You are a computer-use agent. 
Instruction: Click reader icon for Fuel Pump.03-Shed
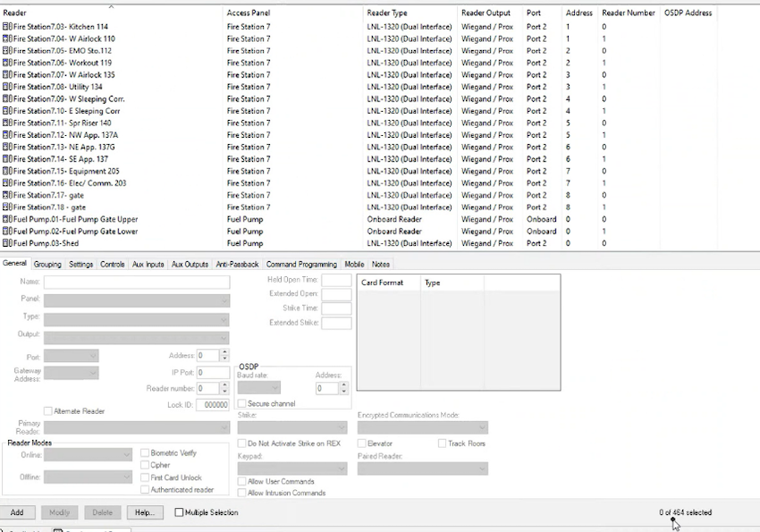tap(7, 243)
